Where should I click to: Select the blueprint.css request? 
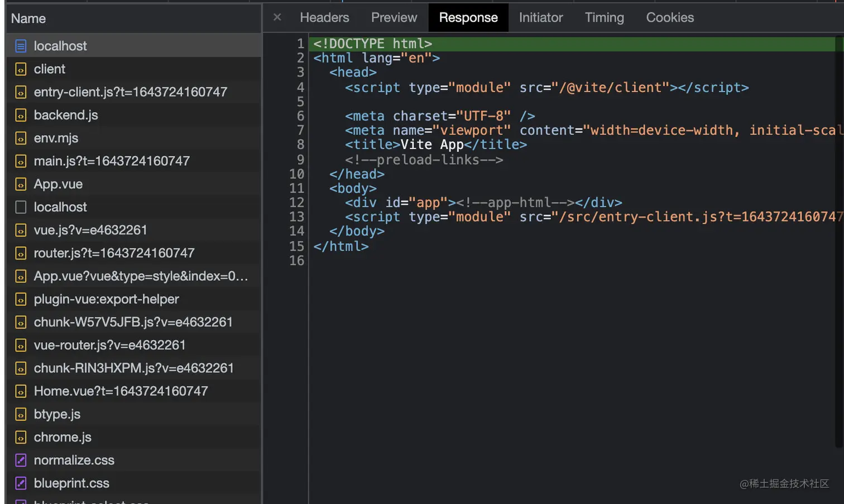coord(133,483)
